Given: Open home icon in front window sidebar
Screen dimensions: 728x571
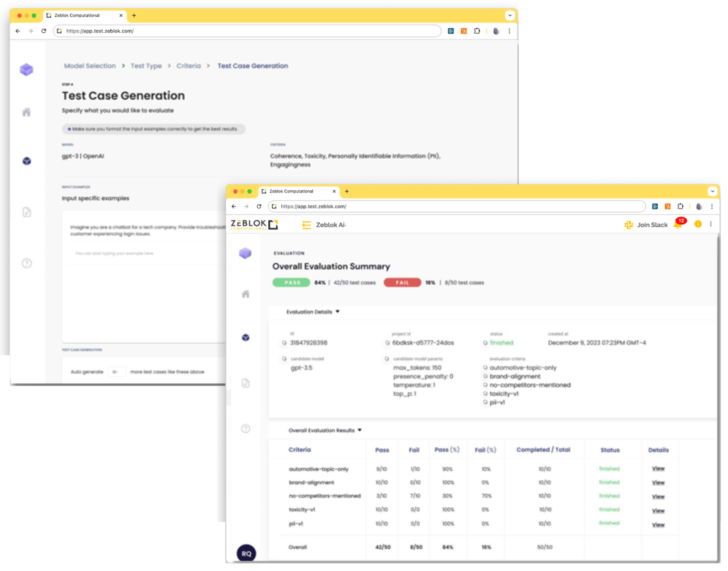Looking at the screenshot, I should 246,294.
